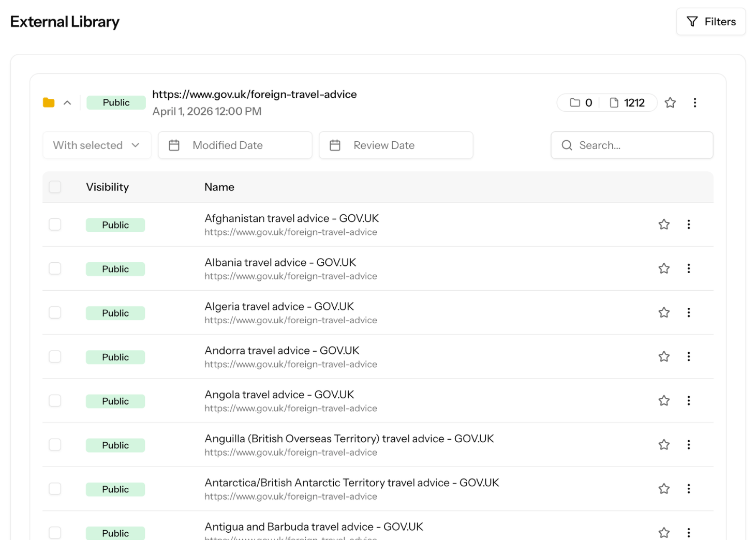Click Public badge in Anguilla row
Screen dimensions: 756x540
click(115, 445)
